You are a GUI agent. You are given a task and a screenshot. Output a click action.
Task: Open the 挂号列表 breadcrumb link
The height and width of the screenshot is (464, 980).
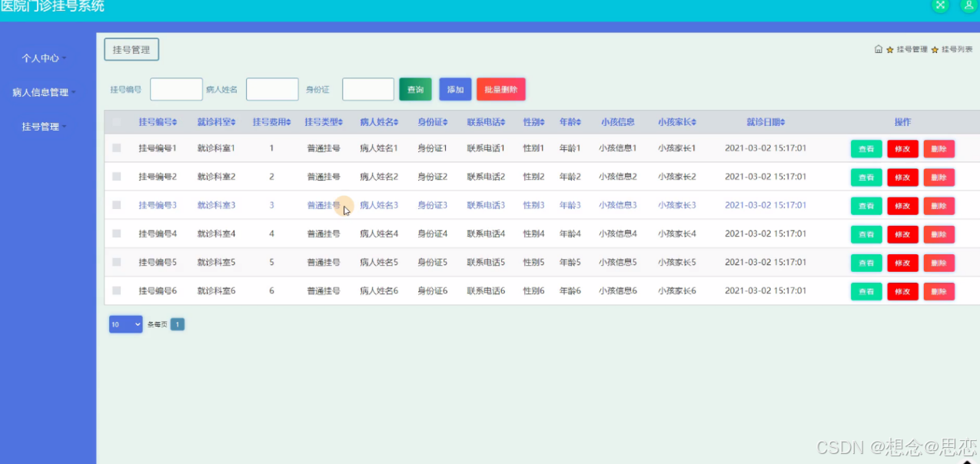tap(957, 49)
